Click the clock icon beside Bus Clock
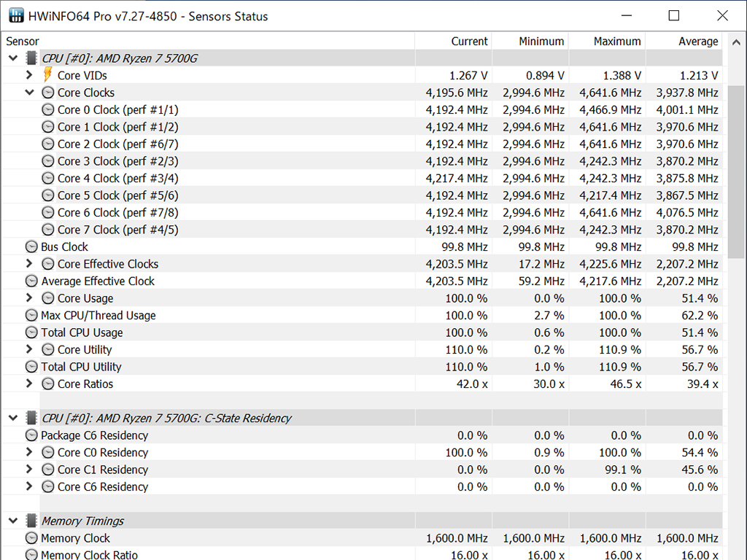The height and width of the screenshot is (560, 747). click(x=31, y=246)
